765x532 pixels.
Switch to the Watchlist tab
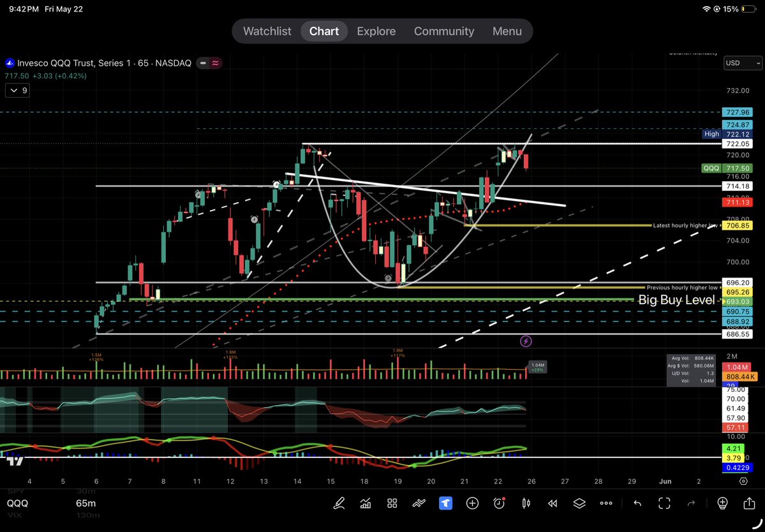(x=267, y=31)
